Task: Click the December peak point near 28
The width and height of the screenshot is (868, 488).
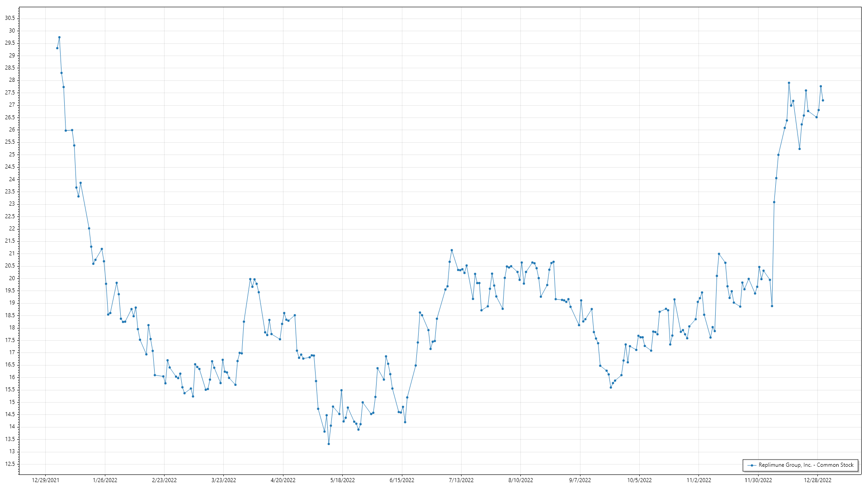Action: (x=789, y=83)
